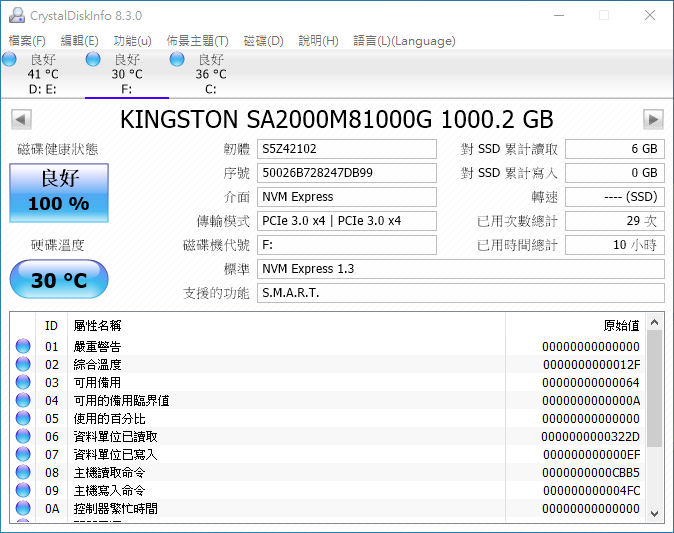Select the attribute row 控制器繁忙時間
Viewport: 674px width, 533px height.
coord(328,509)
